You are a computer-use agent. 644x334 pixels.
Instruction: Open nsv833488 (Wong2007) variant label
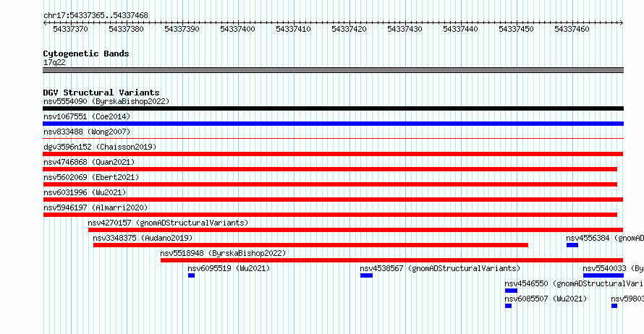87,132
